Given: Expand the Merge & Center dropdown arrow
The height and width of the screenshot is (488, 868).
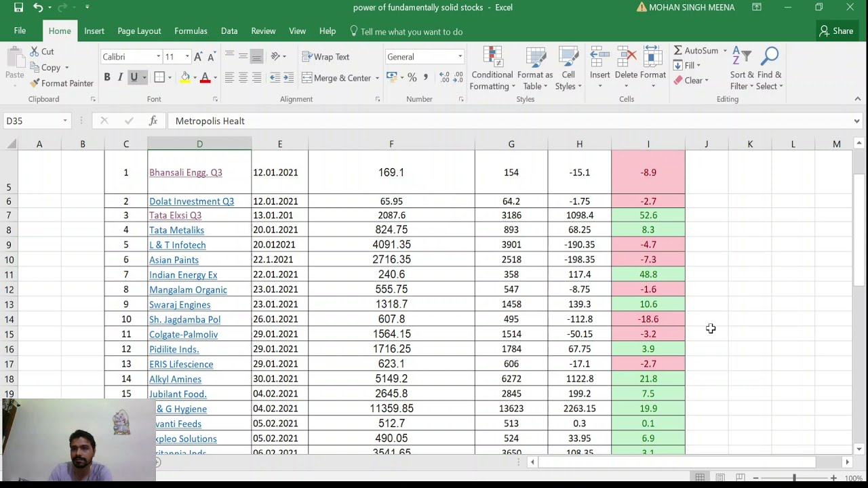Looking at the screenshot, I should coord(377,78).
